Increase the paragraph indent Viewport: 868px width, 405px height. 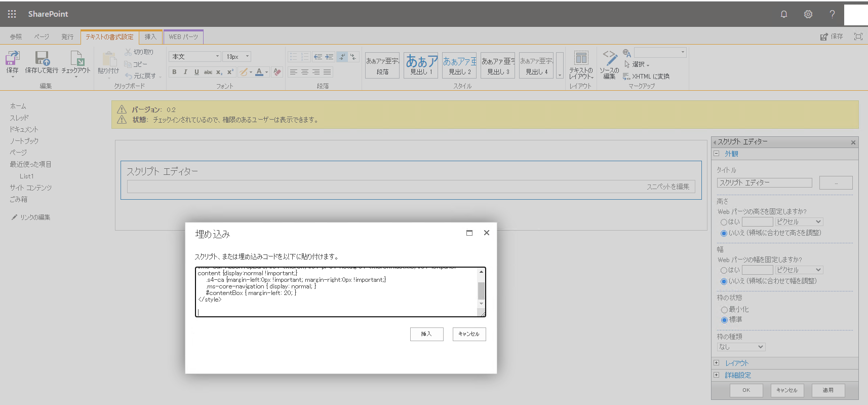pyautogui.click(x=329, y=57)
